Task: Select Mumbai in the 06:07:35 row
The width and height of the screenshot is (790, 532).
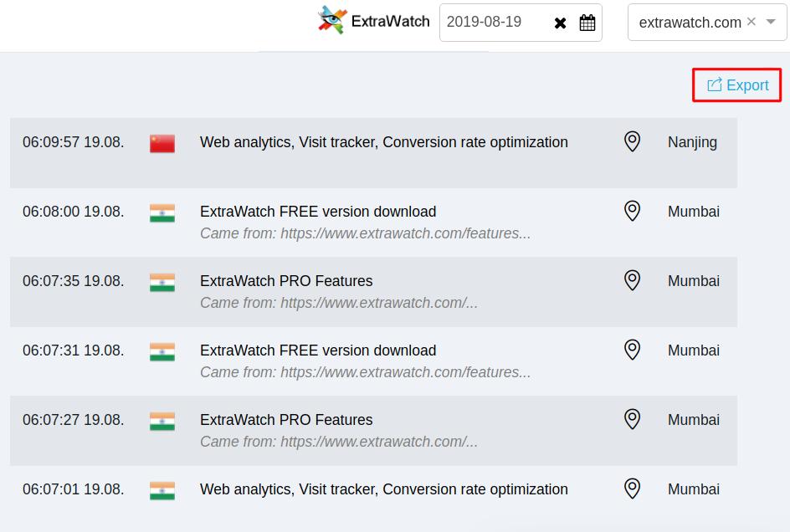Action: (693, 281)
